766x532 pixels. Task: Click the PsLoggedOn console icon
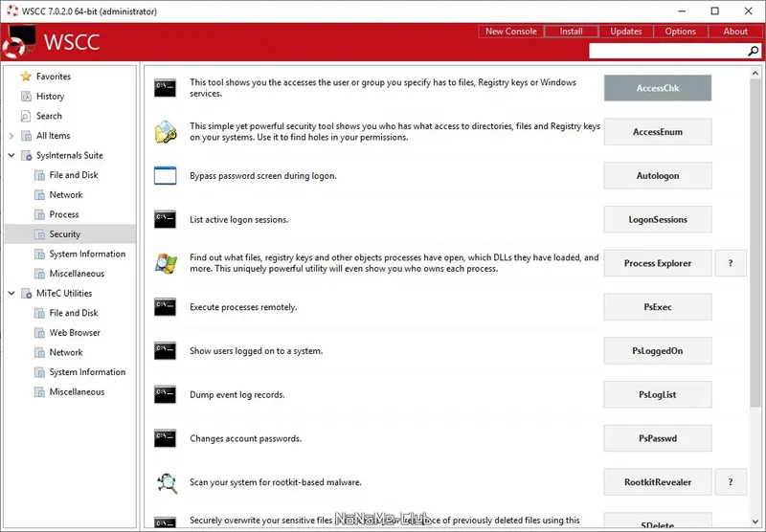165,351
